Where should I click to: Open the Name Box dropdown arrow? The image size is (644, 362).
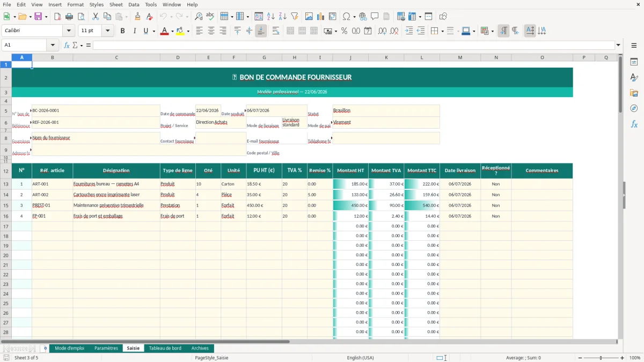(53, 45)
